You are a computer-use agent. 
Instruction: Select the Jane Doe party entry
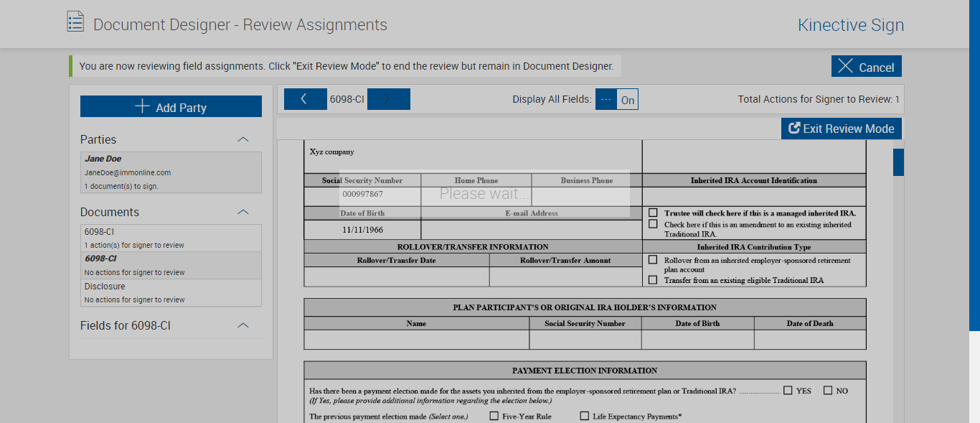click(171, 172)
